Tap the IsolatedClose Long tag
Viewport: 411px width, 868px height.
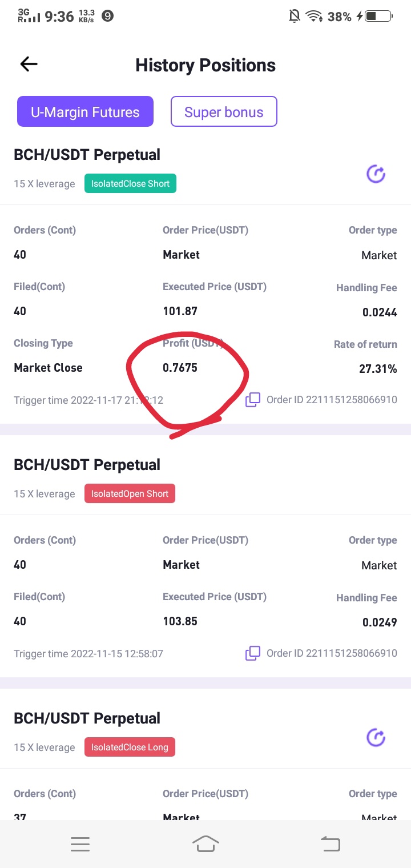click(x=130, y=747)
